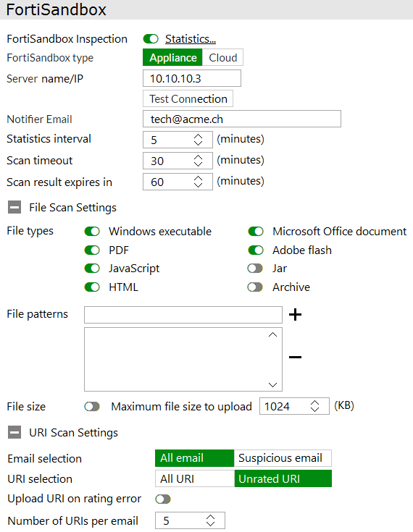Turn on maximum file size limit
413x532 pixels.
point(92,407)
